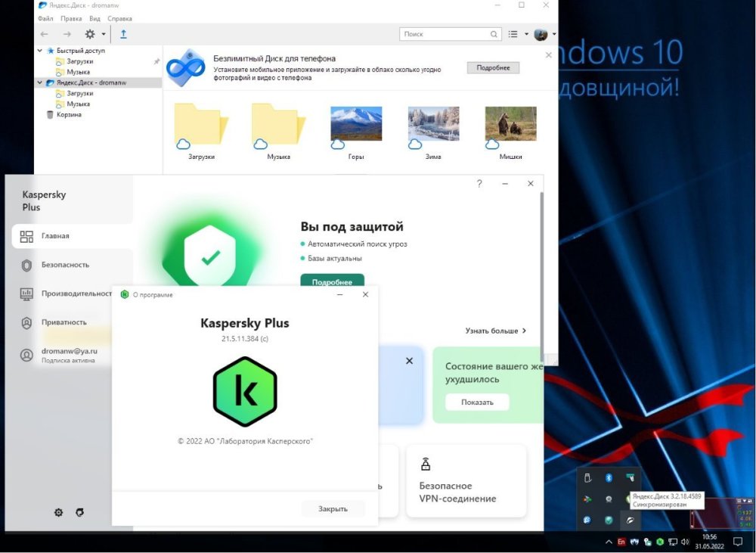Open dropdown arrow next to settings gear
The height and width of the screenshot is (553, 756).
tap(103, 34)
